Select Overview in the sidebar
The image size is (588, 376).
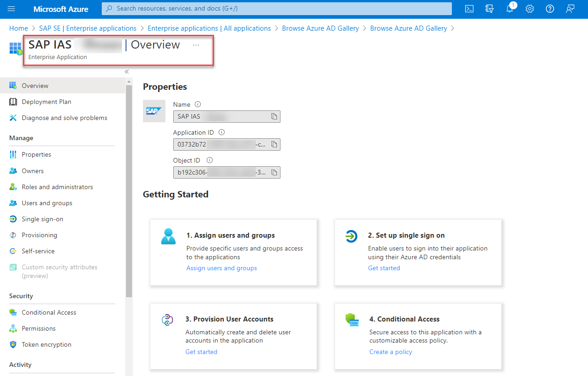coord(62,86)
